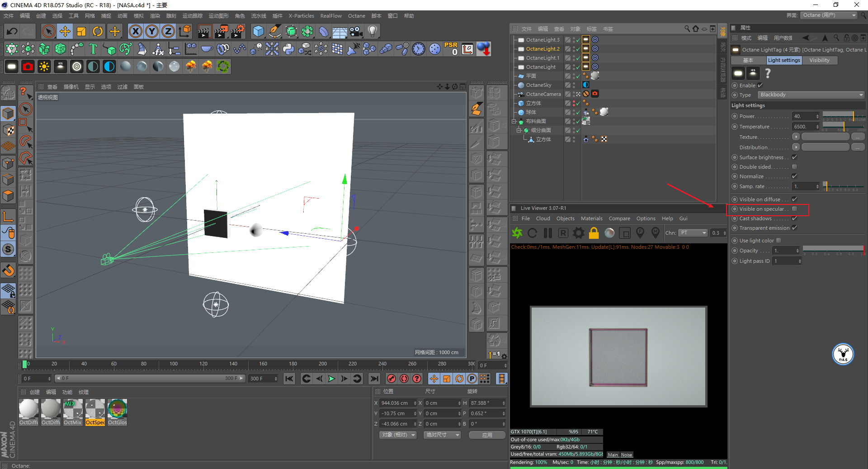Adjust the Temperature slider

tap(843, 127)
